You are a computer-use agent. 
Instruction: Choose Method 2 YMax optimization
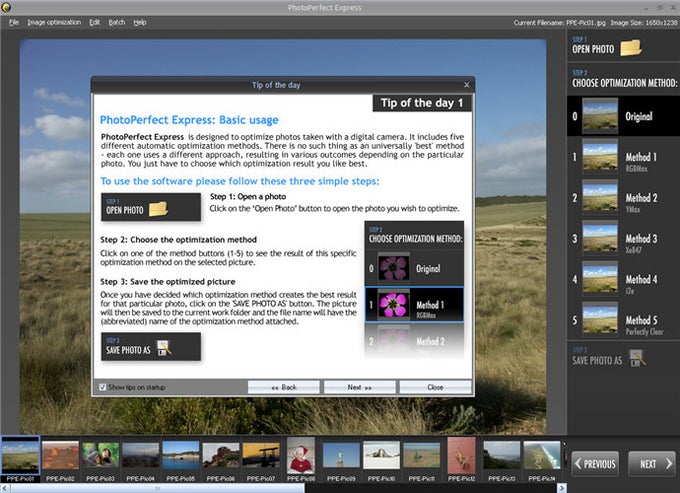click(x=624, y=198)
